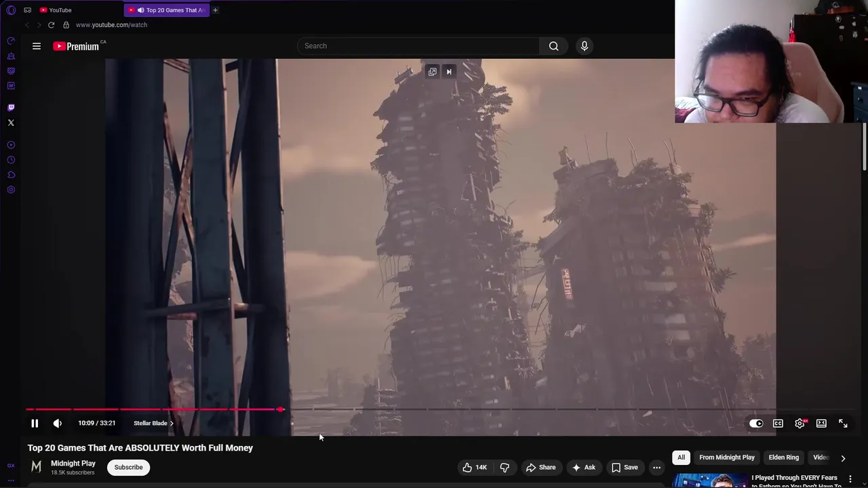Open Extensions cube in sidebar

(x=11, y=175)
